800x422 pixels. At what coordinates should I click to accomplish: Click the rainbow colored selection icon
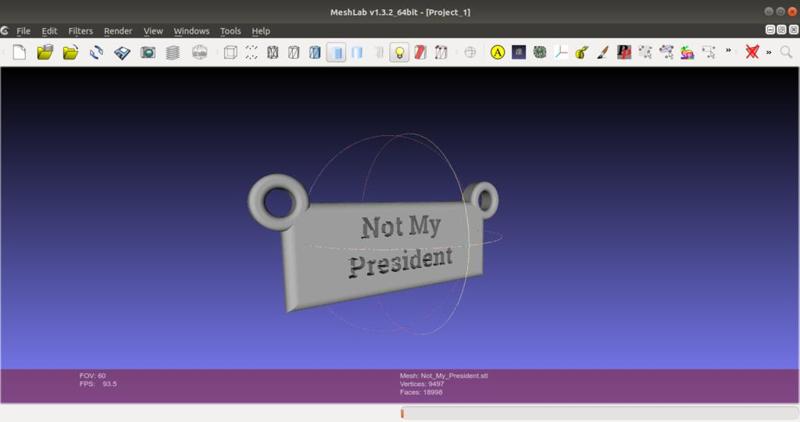[x=687, y=52]
